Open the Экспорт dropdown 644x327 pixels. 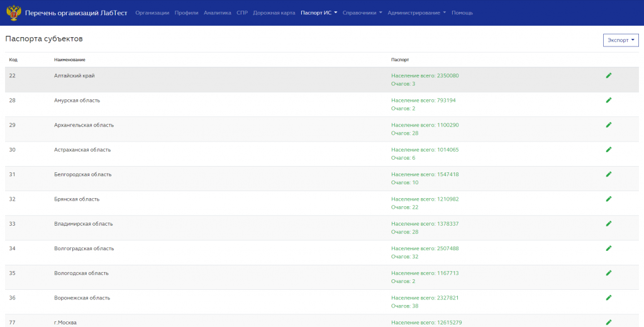621,40
